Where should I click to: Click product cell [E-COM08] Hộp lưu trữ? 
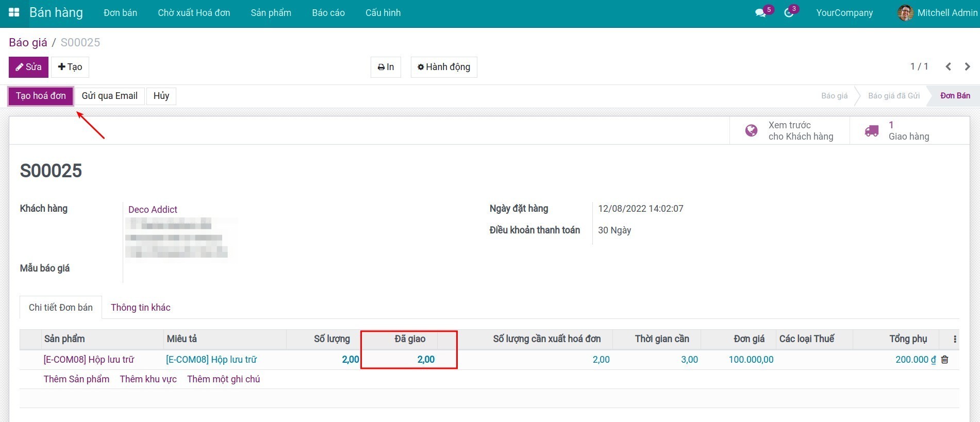pyautogui.click(x=89, y=360)
